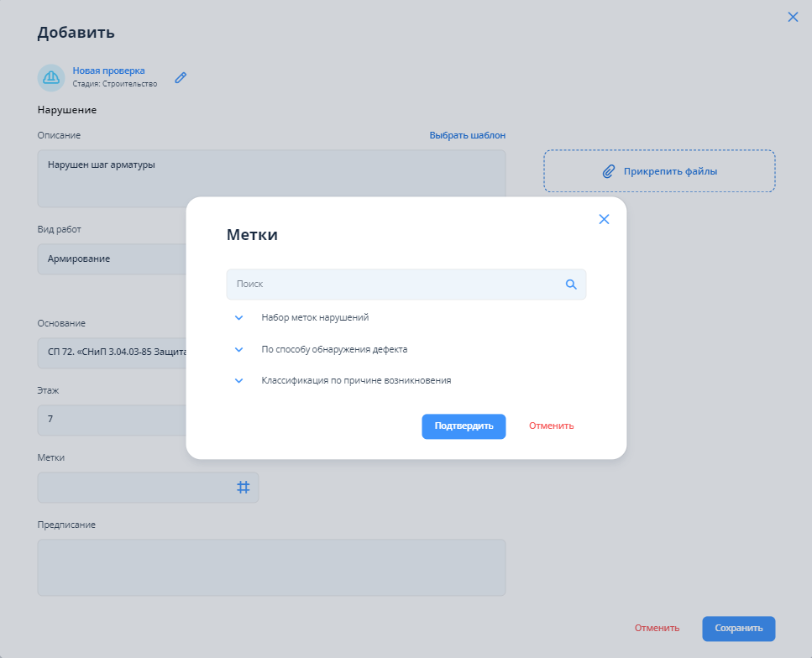The width and height of the screenshot is (812, 658).
Task: Click the Предписание text area
Action: [x=271, y=567]
